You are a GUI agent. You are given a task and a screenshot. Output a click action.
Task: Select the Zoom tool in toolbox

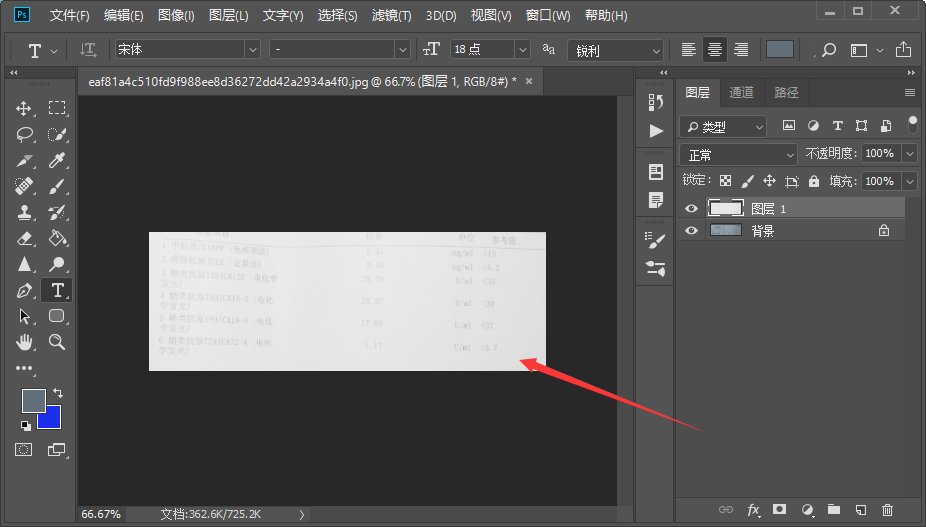[x=57, y=342]
